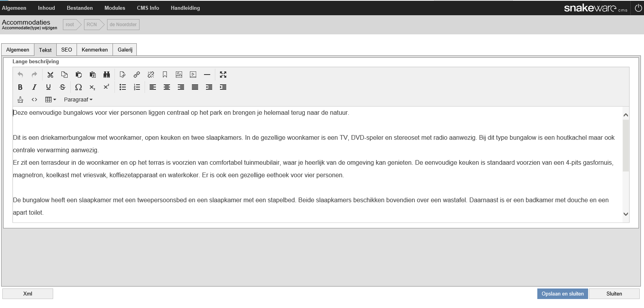The image size is (644, 308).
Task: Click the snakeware cms logo
Action: [596, 8]
